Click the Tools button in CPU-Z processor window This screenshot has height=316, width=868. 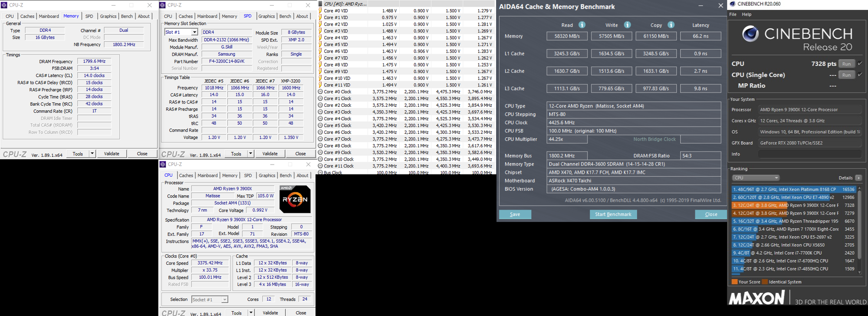237,313
